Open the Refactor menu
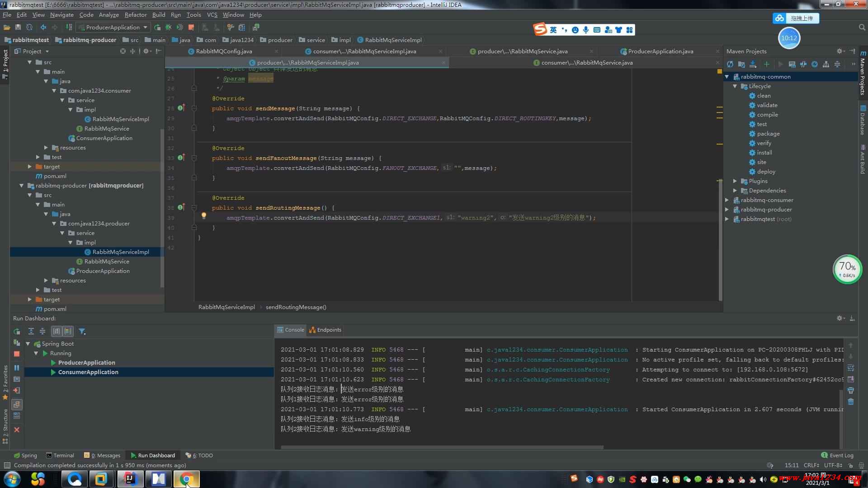Image resolution: width=868 pixels, height=488 pixels. click(x=136, y=15)
